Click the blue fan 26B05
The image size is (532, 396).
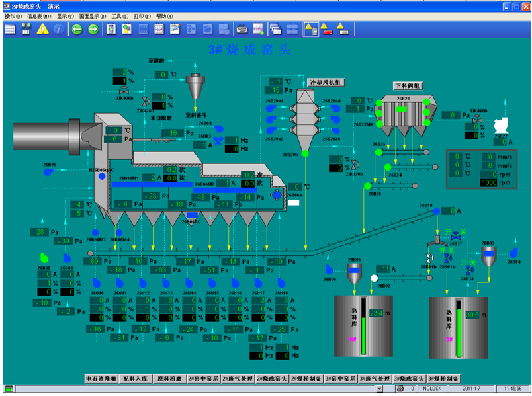click(x=48, y=172)
